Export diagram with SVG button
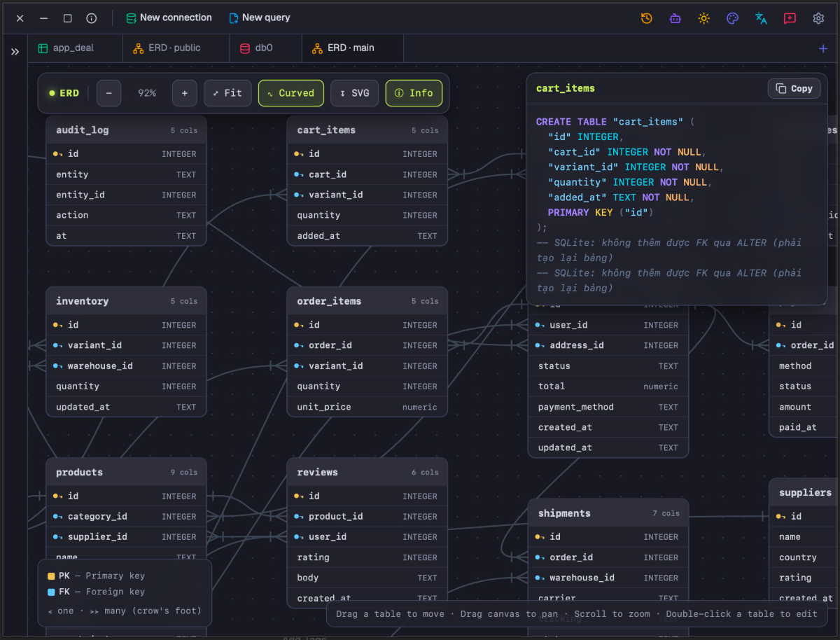The height and width of the screenshot is (640, 840). pyautogui.click(x=355, y=93)
